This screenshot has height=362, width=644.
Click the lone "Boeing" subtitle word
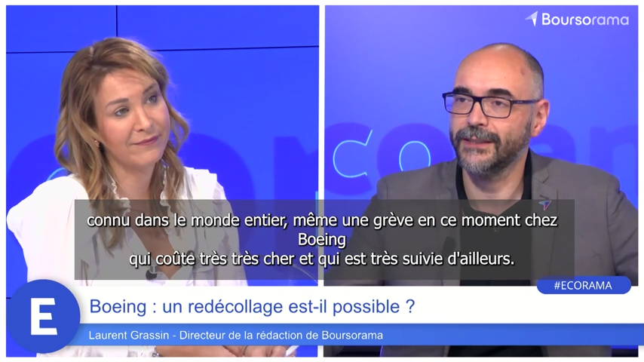pyautogui.click(x=321, y=239)
